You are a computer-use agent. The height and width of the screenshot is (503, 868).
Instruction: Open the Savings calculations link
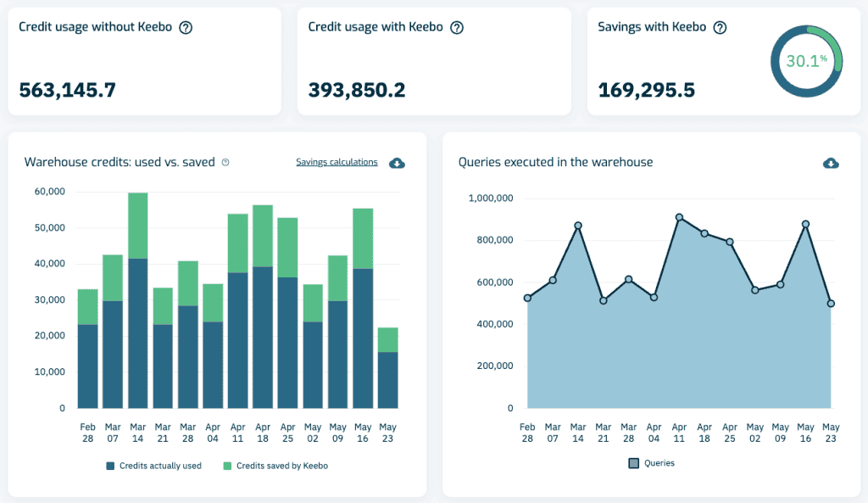point(337,162)
